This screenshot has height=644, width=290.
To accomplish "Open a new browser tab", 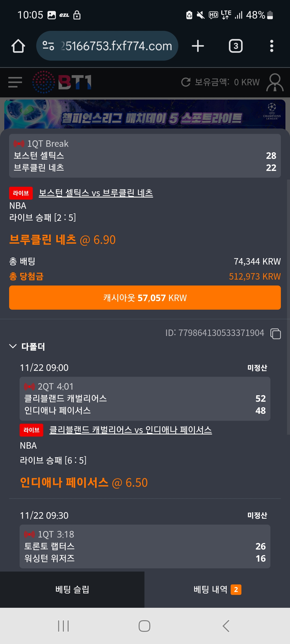I will point(198,46).
